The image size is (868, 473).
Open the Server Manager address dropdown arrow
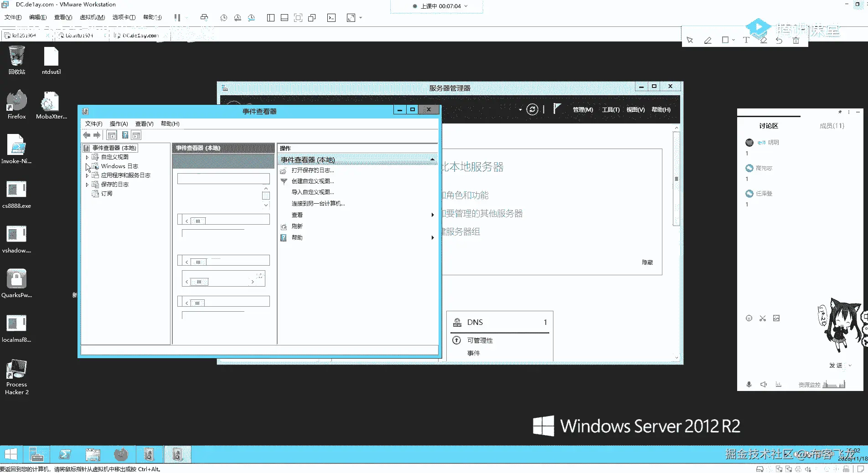click(520, 110)
